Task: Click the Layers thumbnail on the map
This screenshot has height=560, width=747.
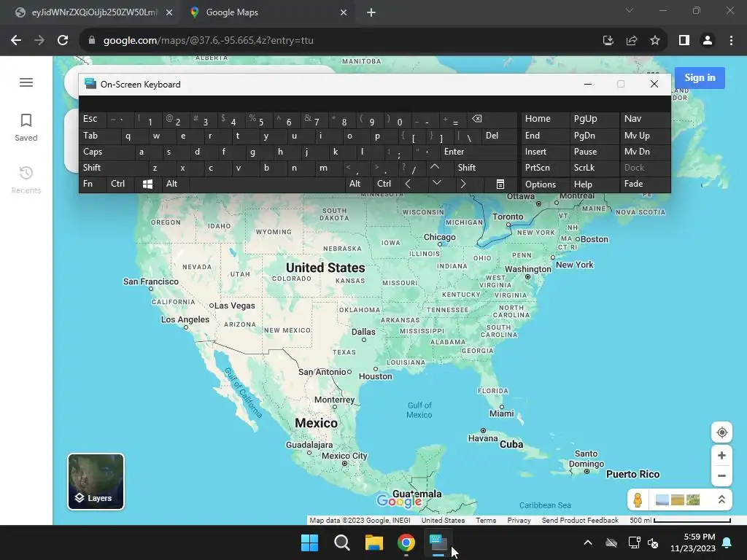Action: [x=96, y=481]
